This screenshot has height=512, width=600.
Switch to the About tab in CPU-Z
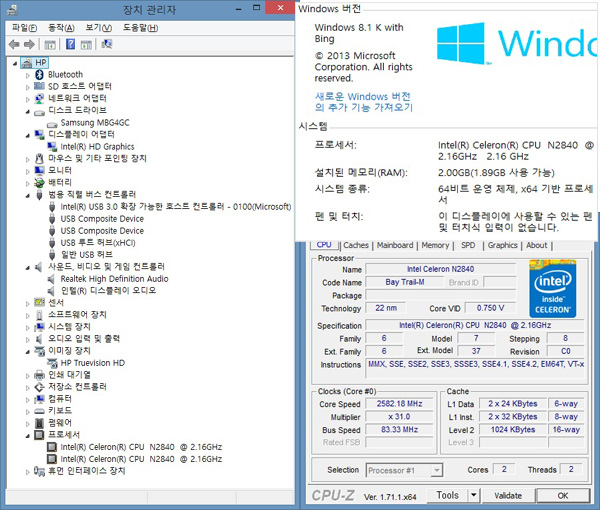point(536,245)
